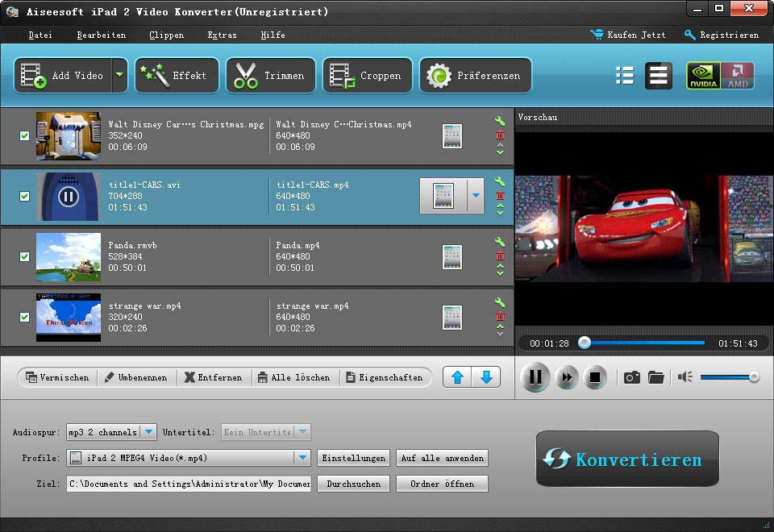Image resolution: width=774 pixels, height=532 pixels.
Task: Click iPad profile icon in strange war row
Action: 452,318
